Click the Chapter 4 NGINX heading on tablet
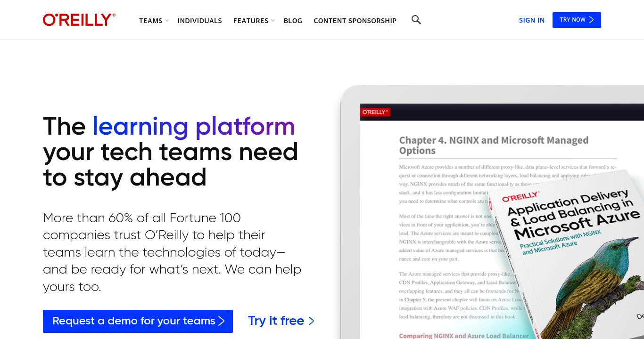The image size is (644, 339). tap(494, 145)
